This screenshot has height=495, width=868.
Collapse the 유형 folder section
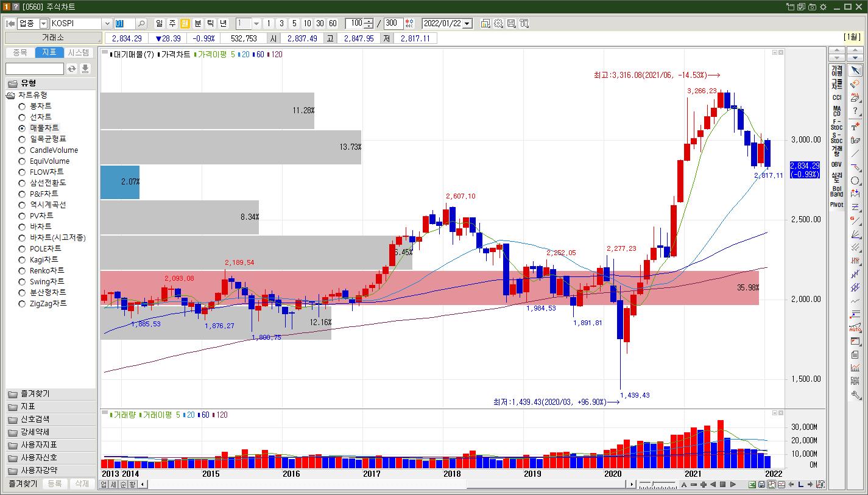click(x=51, y=83)
